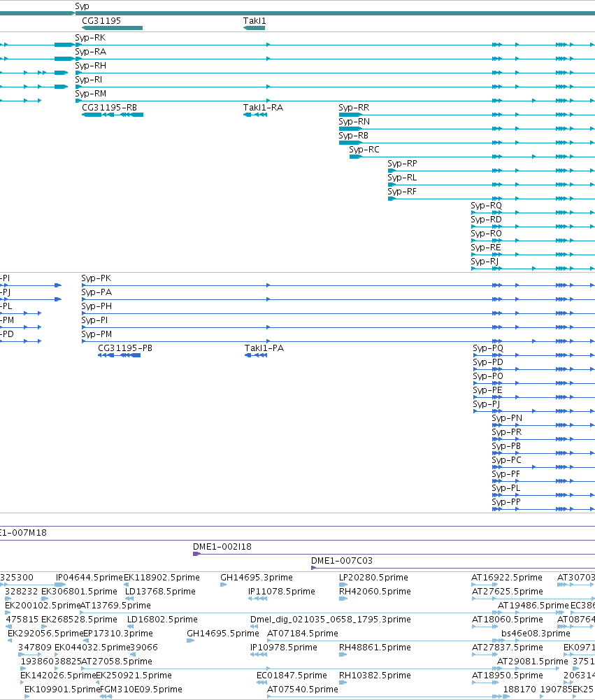Select the Syp-PK protein label
The image size is (595, 700).
coord(96,278)
